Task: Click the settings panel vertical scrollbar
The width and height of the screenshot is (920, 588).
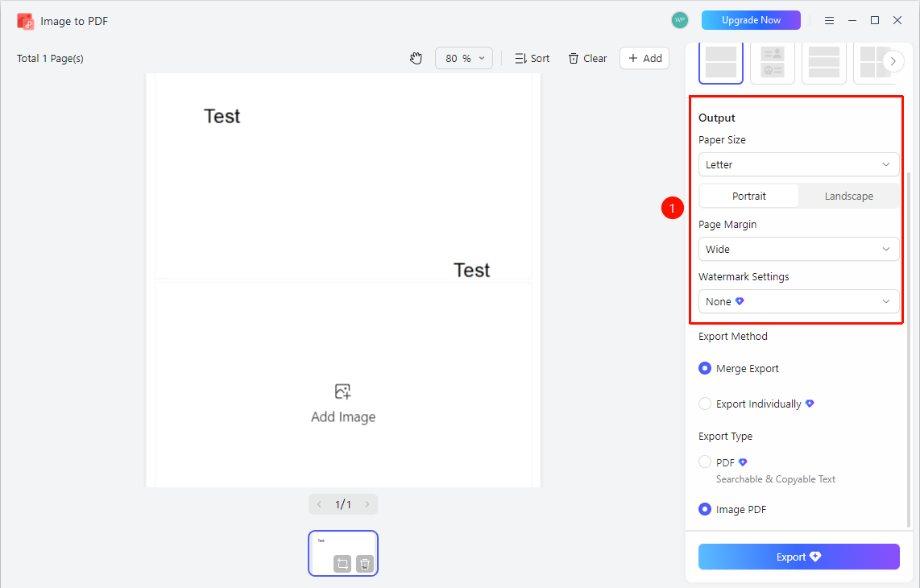Action: click(909, 349)
